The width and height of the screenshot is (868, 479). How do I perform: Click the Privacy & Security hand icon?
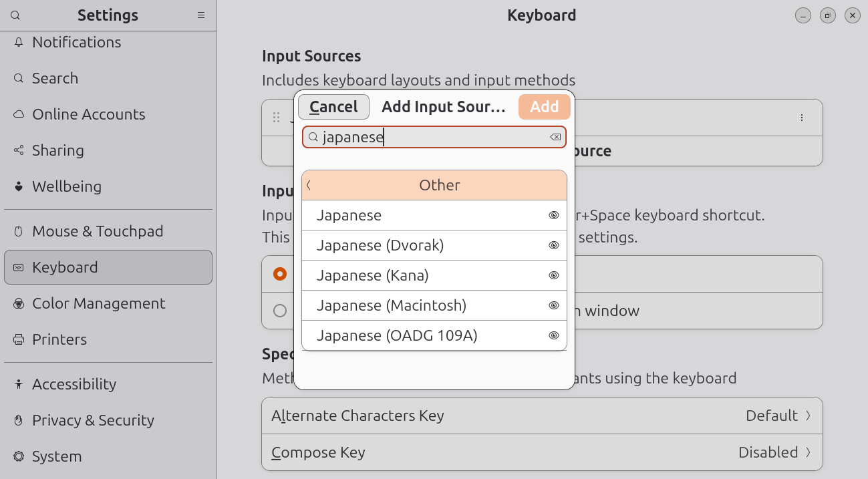[19, 420]
